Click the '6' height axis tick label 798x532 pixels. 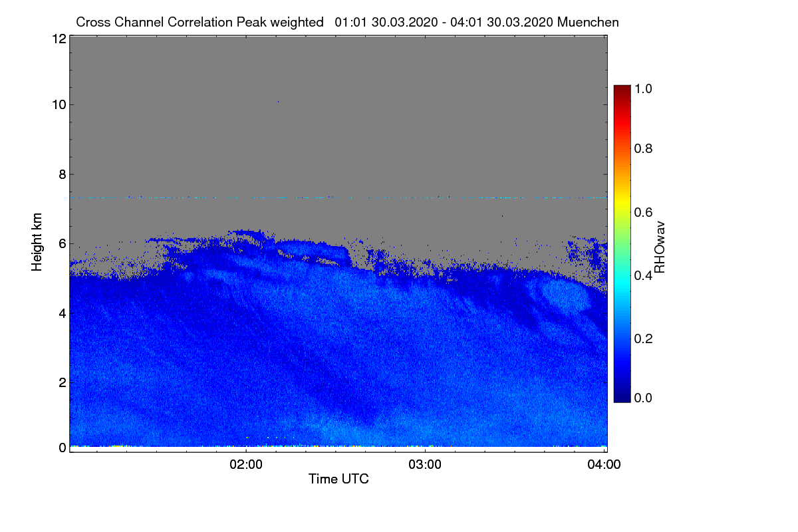(62, 243)
